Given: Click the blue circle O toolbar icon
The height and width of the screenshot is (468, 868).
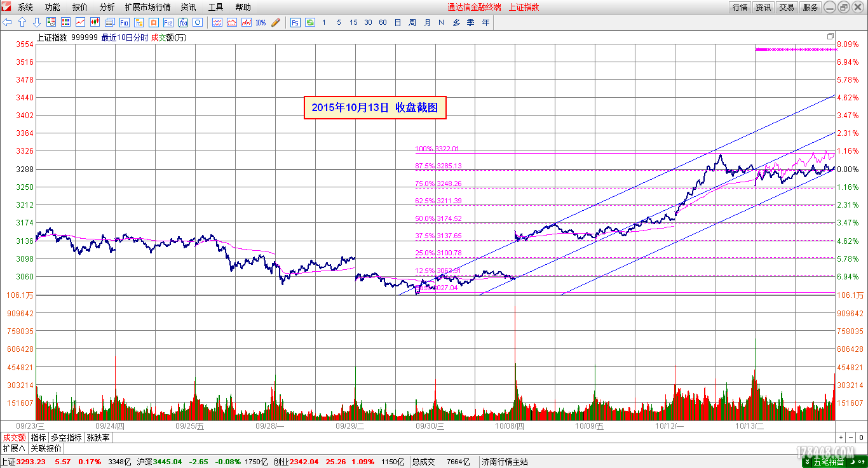Looking at the screenshot, I should [x=197, y=22].
